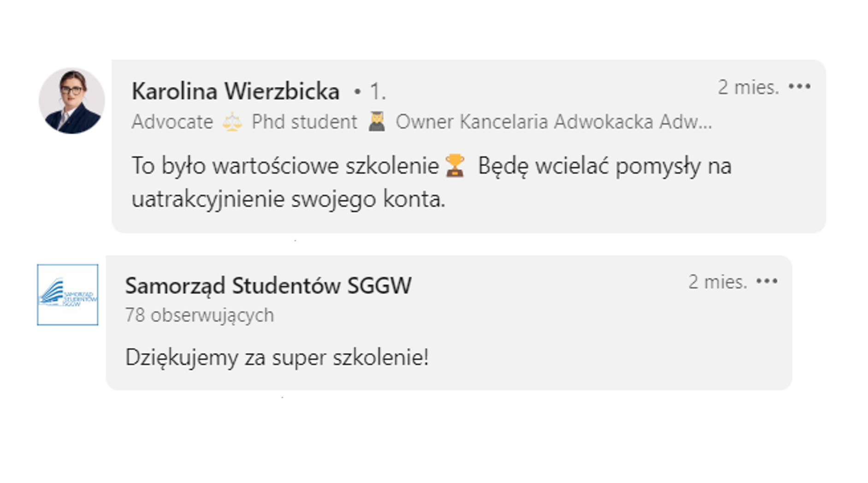Open three-dot options on Karolina's comment
This screenshot has height=483, width=868.
tap(799, 87)
